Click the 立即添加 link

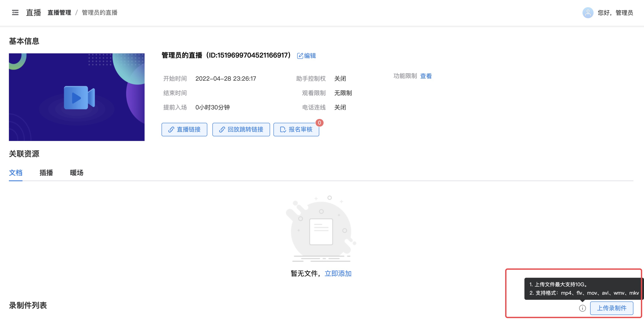(338, 274)
